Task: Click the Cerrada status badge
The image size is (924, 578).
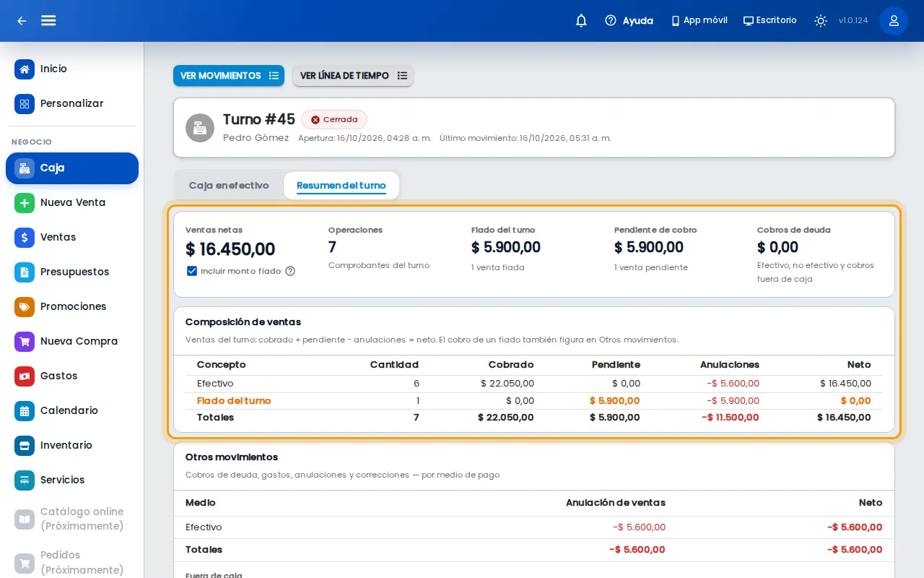Action: [334, 120]
